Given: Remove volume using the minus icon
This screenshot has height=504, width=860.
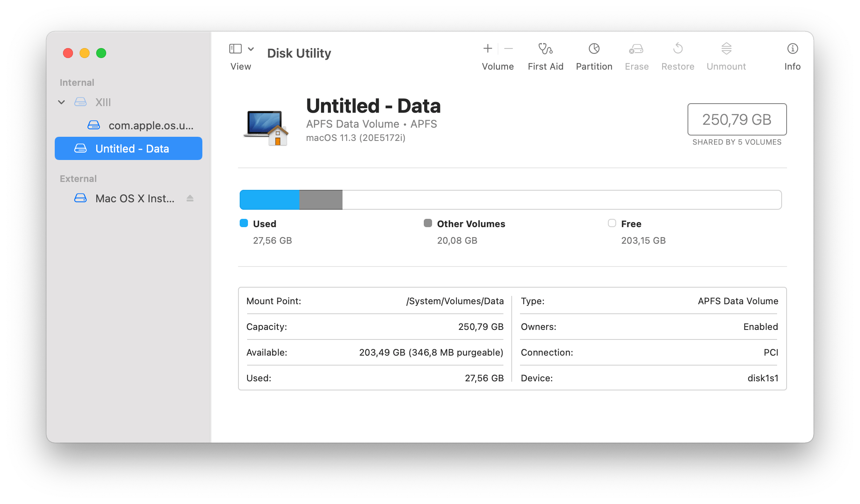Looking at the screenshot, I should [509, 49].
